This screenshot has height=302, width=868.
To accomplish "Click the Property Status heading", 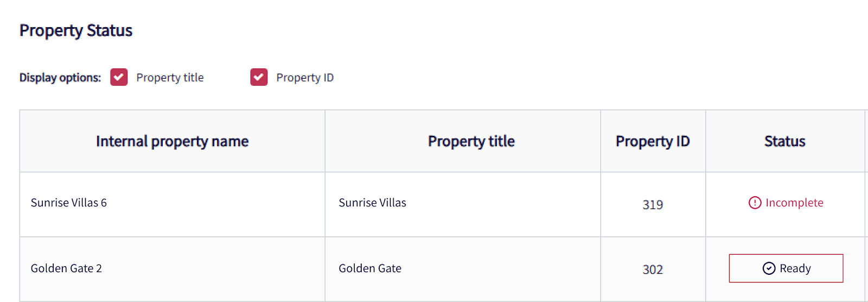I will tap(76, 31).
